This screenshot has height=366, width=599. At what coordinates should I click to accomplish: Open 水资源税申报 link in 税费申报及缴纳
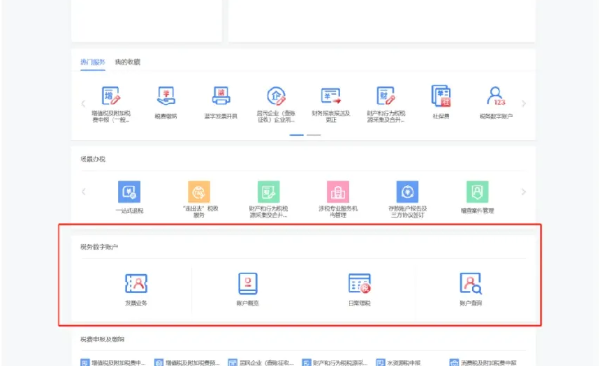point(398,362)
